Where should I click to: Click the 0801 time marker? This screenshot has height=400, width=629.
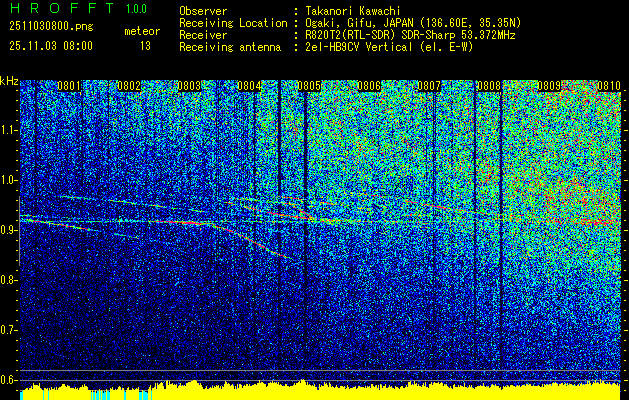[x=69, y=86]
